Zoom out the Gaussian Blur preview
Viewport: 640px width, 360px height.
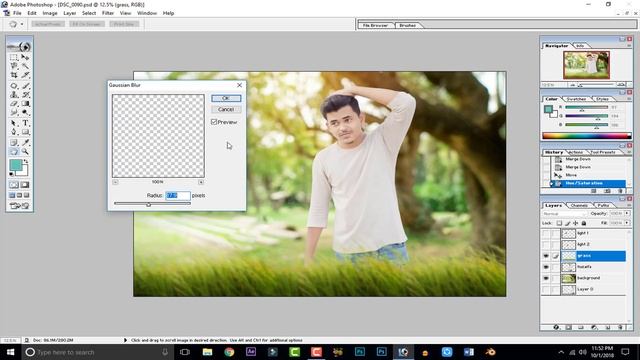coord(115,182)
